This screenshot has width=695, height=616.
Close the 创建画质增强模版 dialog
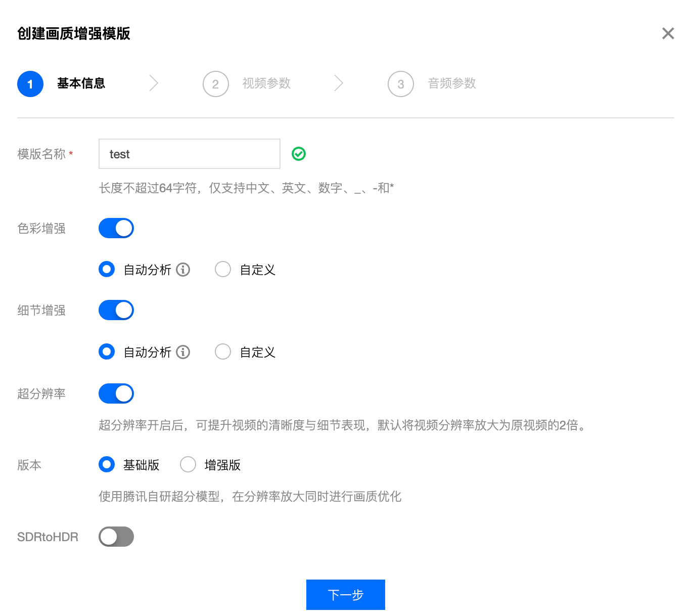pyautogui.click(x=668, y=33)
